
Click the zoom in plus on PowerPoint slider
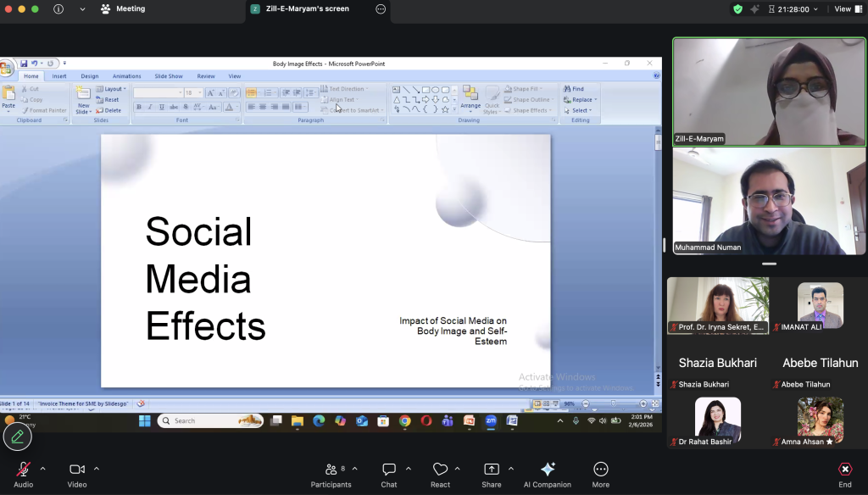point(643,403)
